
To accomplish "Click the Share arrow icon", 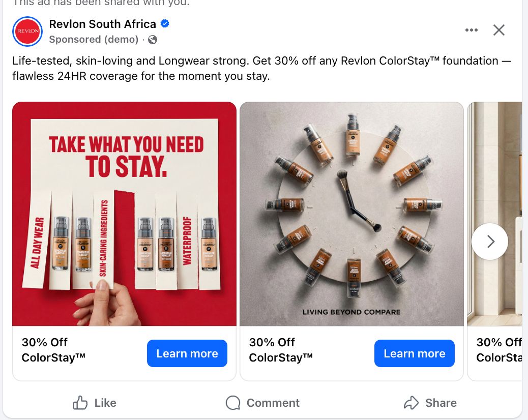I will click(x=411, y=403).
